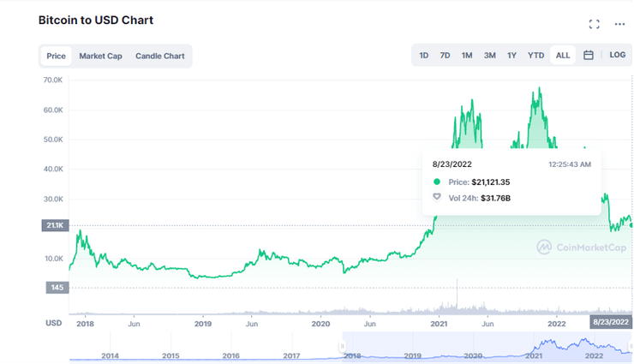Open the three-dot more options menu

point(619,24)
